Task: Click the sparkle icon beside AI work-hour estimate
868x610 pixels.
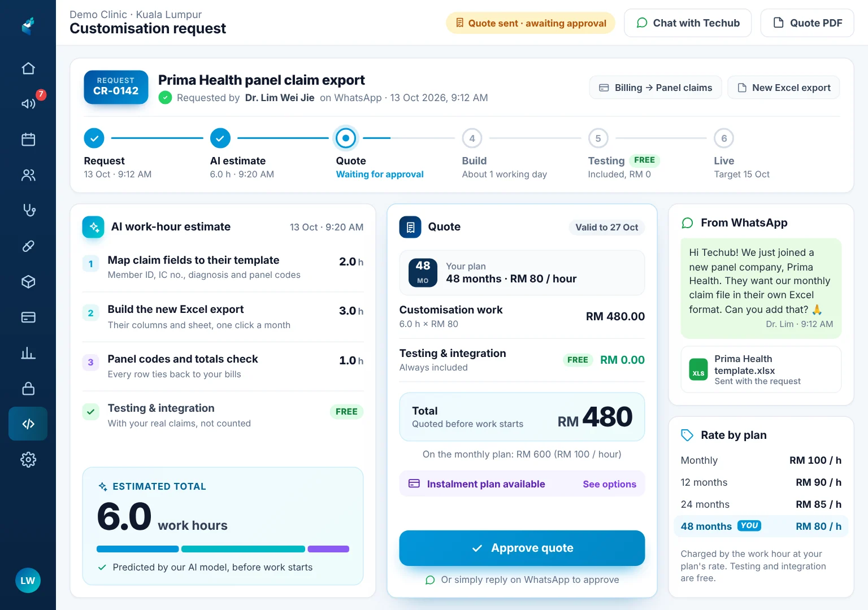Action: tap(93, 227)
